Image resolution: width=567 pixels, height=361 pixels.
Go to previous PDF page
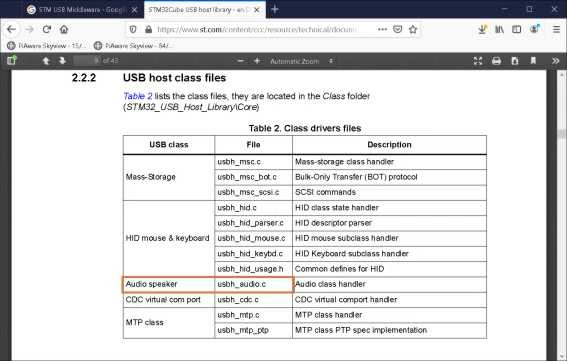tap(46, 61)
